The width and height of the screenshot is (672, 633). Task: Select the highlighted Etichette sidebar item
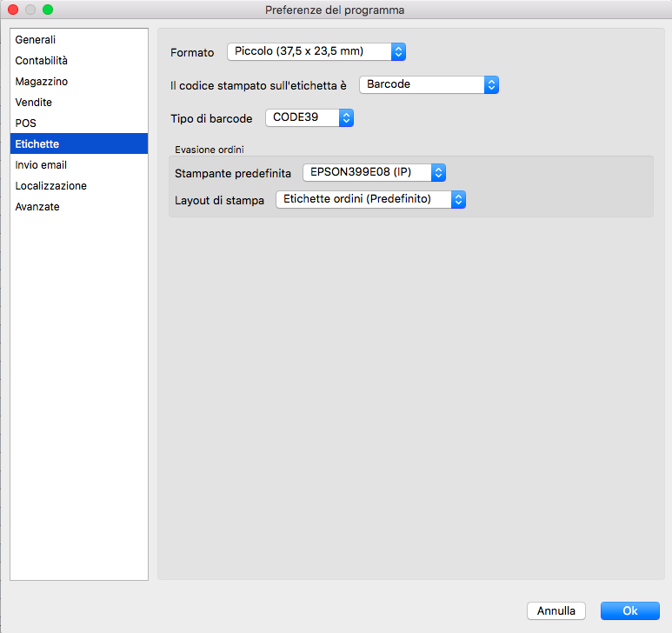tap(37, 144)
